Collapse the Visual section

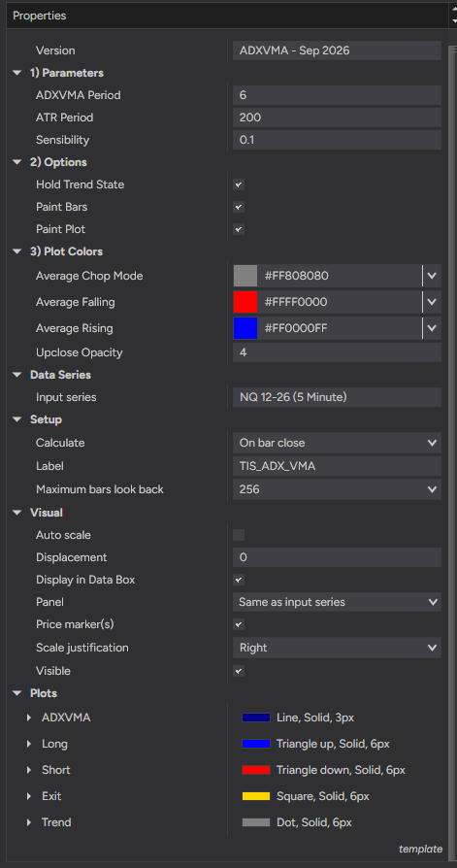[x=17, y=513]
